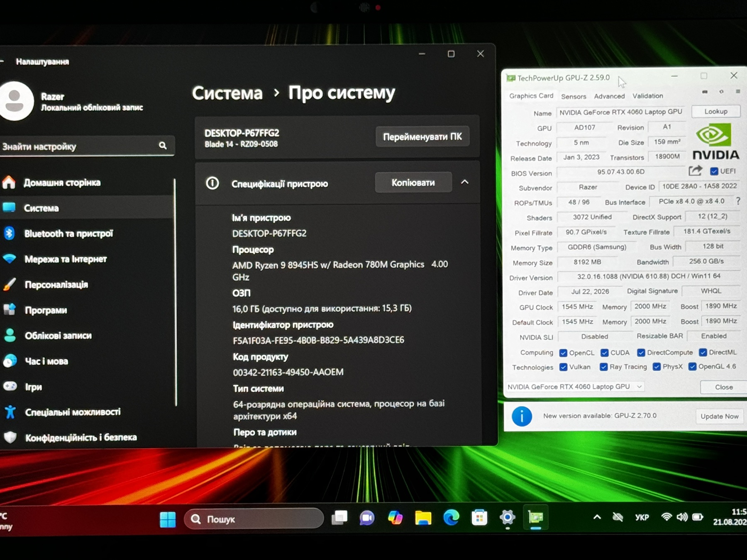Toggle the DirectML checkbox
Image resolution: width=747 pixels, height=560 pixels.
coord(703,352)
